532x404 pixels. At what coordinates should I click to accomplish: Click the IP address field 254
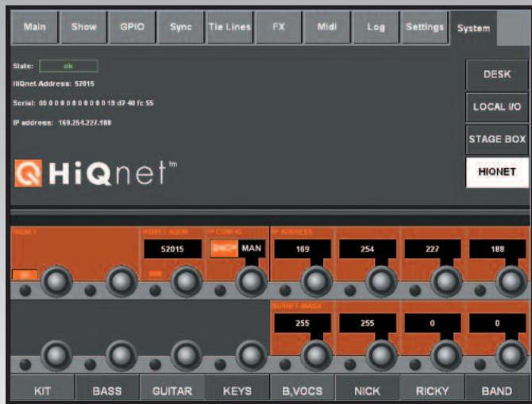coord(368,249)
